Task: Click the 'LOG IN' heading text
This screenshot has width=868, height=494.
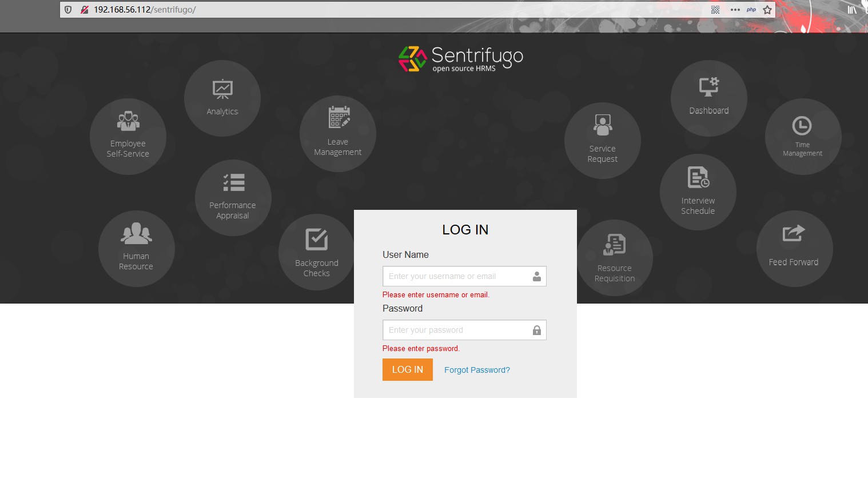Action: [465, 230]
